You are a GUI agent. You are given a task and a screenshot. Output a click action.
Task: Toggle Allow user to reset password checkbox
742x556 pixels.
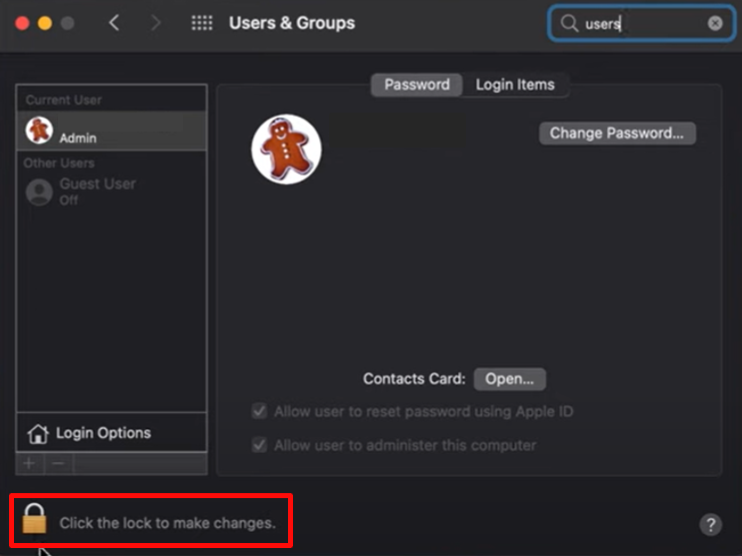click(260, 411)
